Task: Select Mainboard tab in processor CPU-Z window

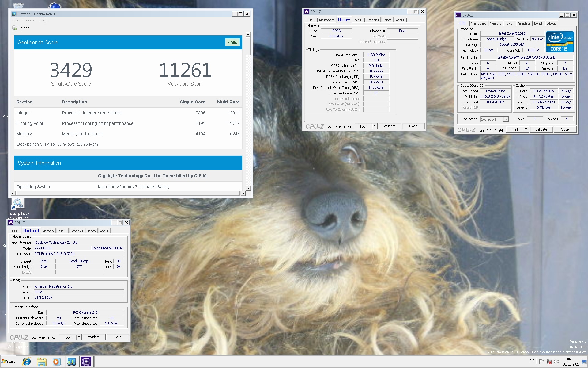Action: (478, 23)
